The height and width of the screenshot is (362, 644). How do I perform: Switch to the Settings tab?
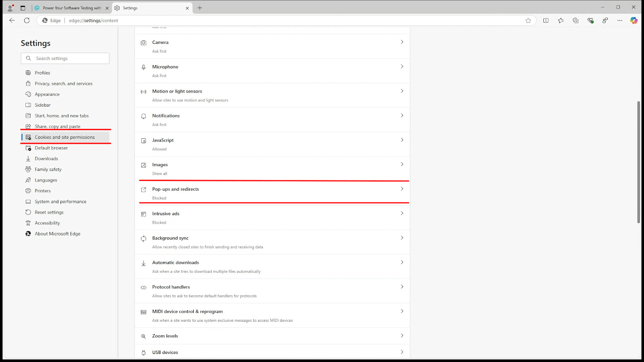point(149,8)
